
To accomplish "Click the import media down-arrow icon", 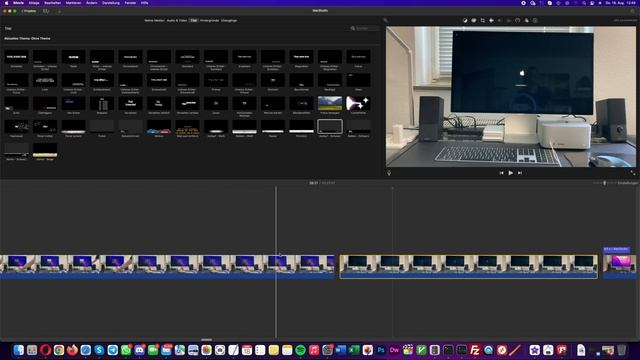I will [59, 11].
